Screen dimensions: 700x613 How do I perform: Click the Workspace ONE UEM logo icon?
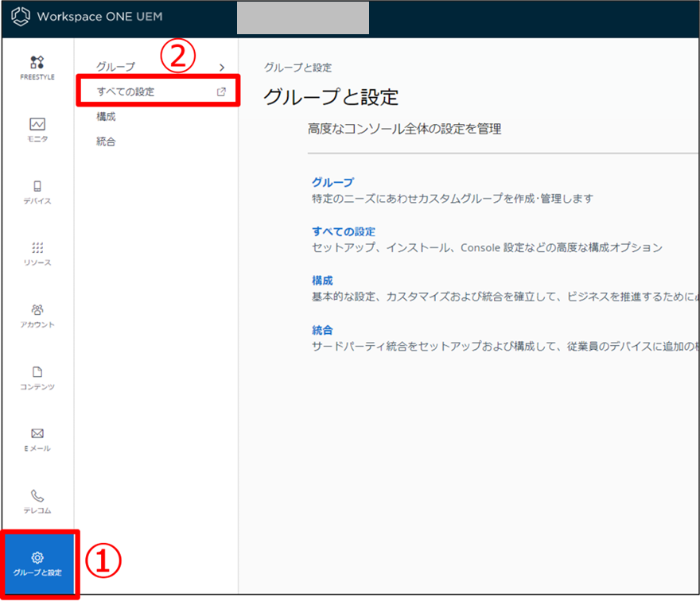(x=21, y=17)
